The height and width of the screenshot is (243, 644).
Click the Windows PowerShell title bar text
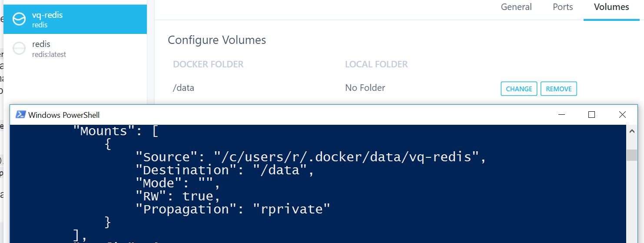point(64,115)
